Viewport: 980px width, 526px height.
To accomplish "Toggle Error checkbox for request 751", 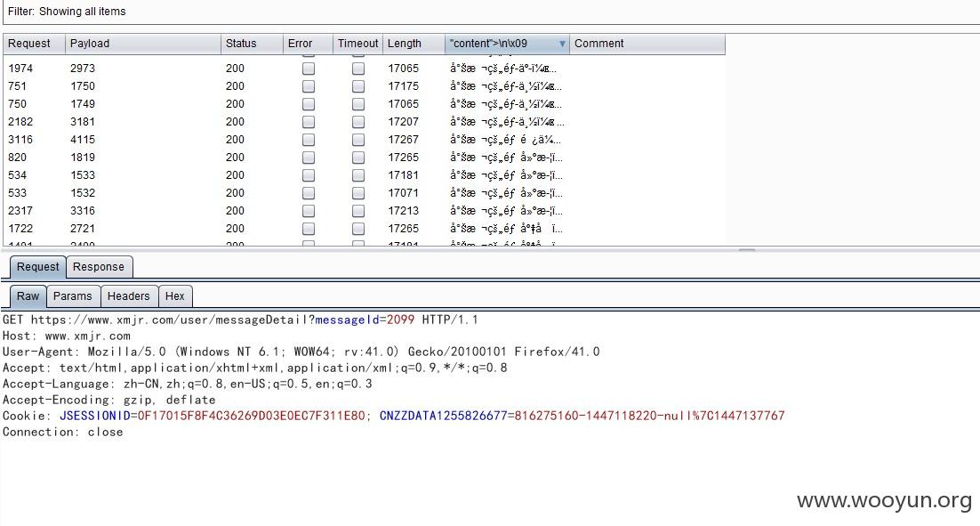I will [308, 86].
